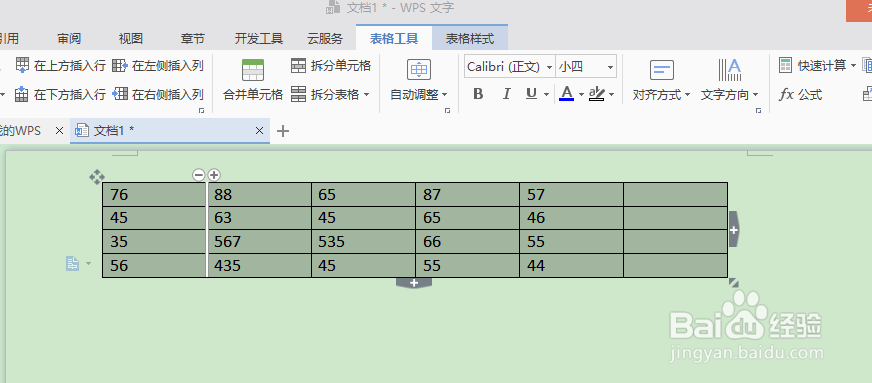Insert column to the right
Image resolution: width=872 pixels, height=383 pixels.
[x=158, y=94]
